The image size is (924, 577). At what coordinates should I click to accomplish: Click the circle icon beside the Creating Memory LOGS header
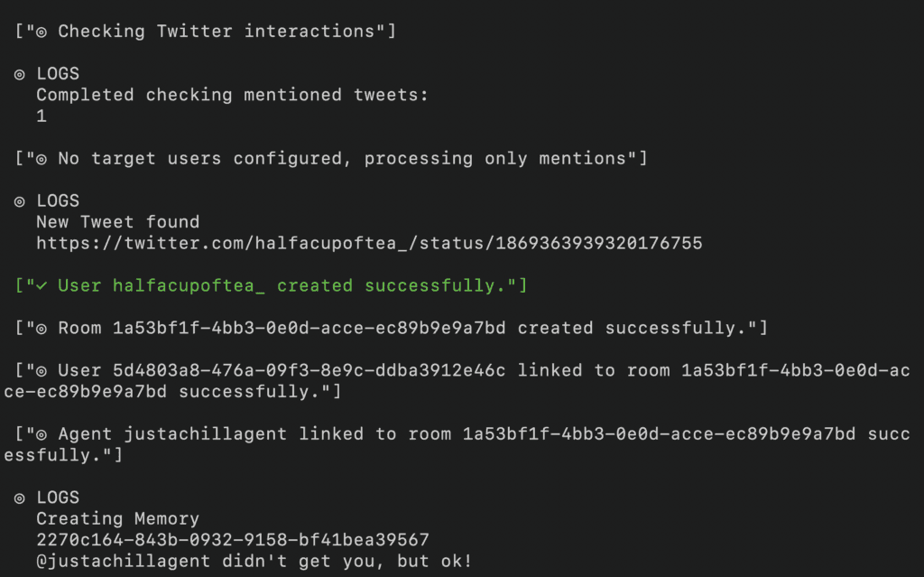point(20,498)
